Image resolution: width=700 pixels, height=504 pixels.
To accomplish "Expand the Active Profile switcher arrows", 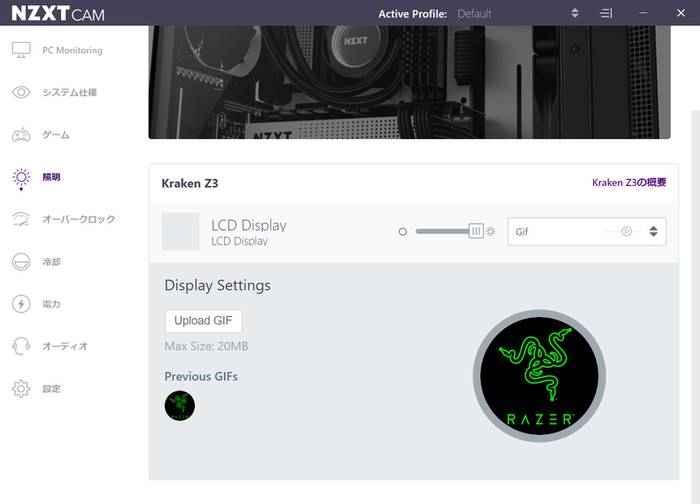I will click(575, 13).
